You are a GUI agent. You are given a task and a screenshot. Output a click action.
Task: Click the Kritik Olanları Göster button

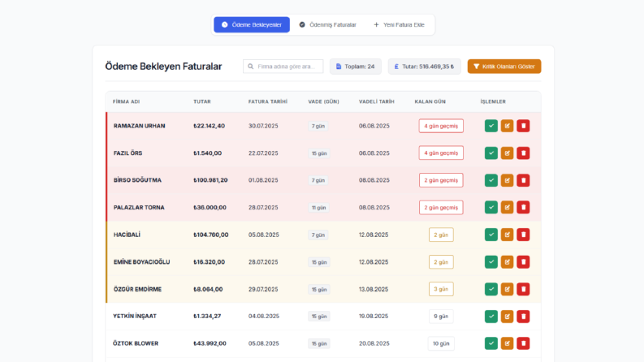tap(504, 67)
